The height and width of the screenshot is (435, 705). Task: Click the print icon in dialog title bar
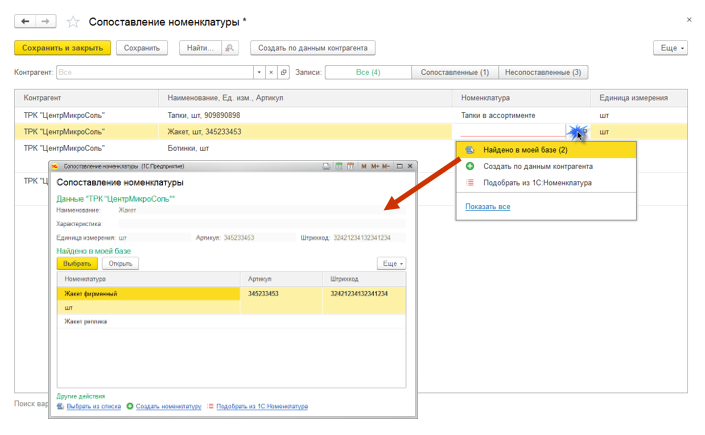pos(326,166)
